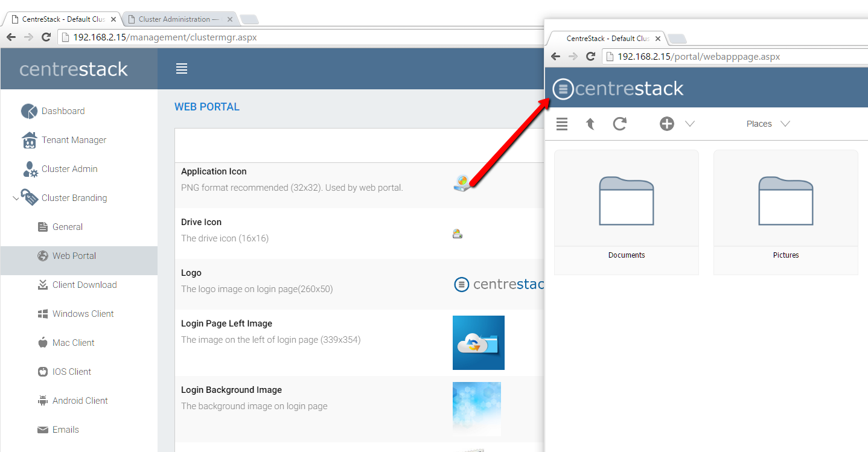868x452 pixels.
Task: Open a new tab in the management browser
Action: pyautogui.click(x=249, y=19)
